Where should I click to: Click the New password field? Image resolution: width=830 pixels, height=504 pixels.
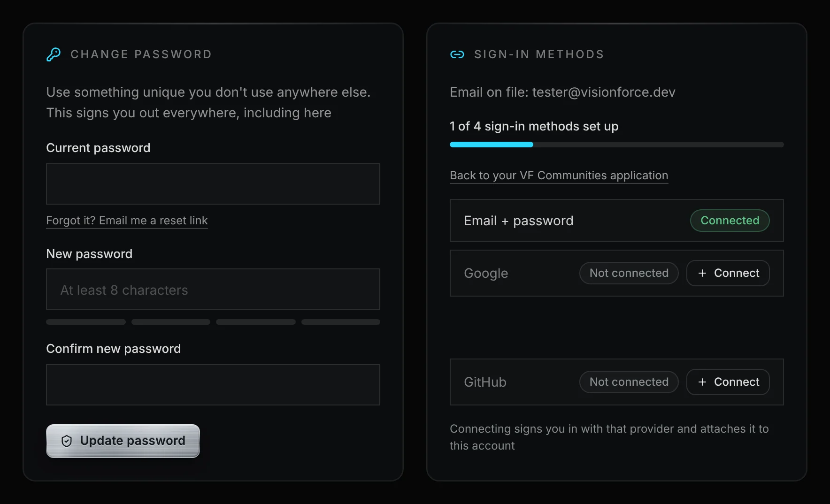213,289
